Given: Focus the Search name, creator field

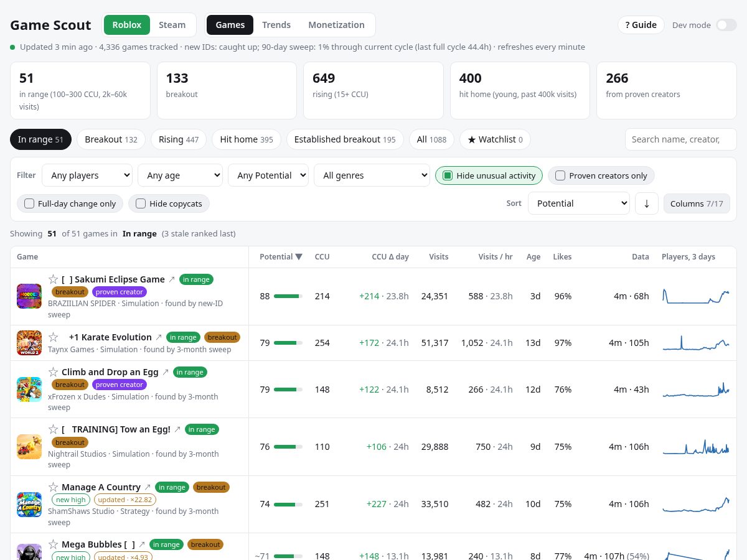Looking at the screenshot, I should click(x=681, y=139).
